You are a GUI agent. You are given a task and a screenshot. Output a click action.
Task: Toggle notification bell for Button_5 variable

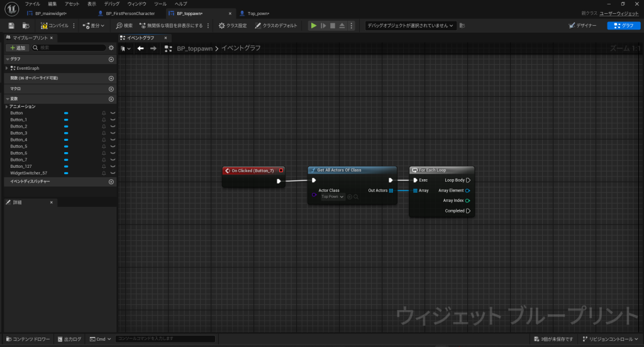[x=104, y=146]
